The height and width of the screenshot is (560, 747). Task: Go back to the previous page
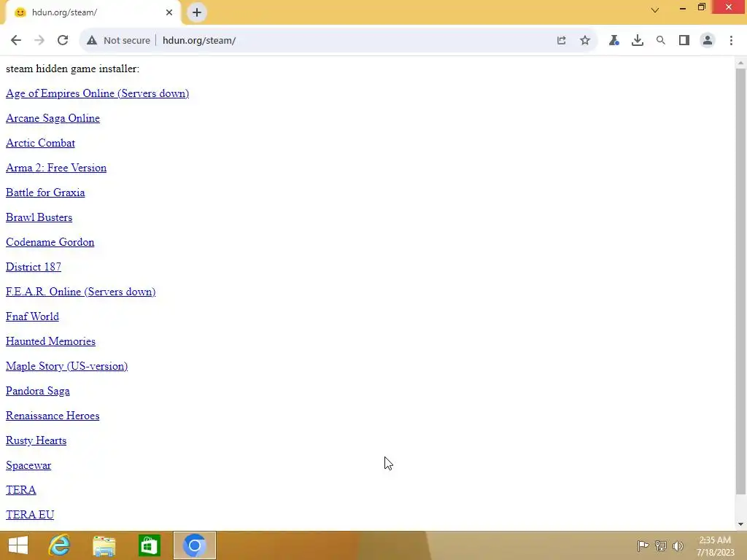click(x=16, y=41)
